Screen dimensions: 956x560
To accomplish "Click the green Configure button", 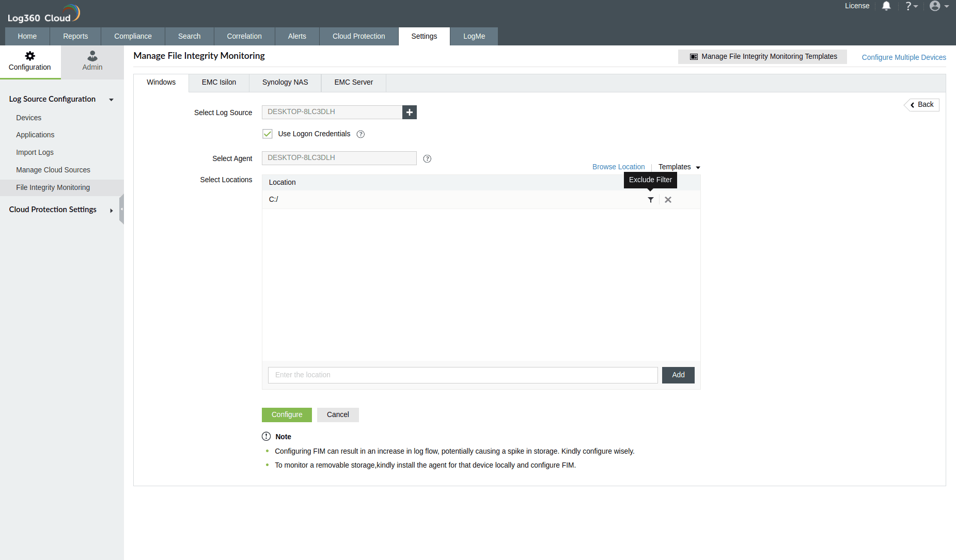I will pyautogui.click(x=287, y=415).
